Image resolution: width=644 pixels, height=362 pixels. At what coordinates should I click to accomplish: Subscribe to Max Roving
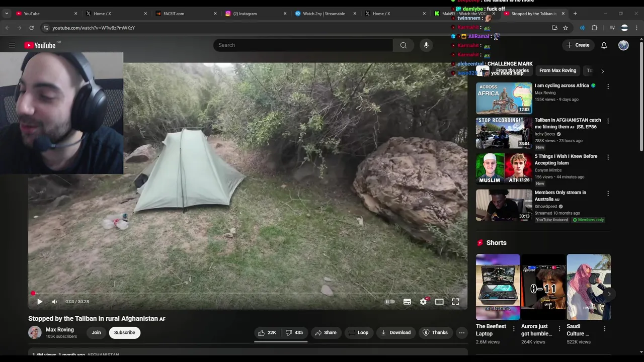click(x=124, y=333)
